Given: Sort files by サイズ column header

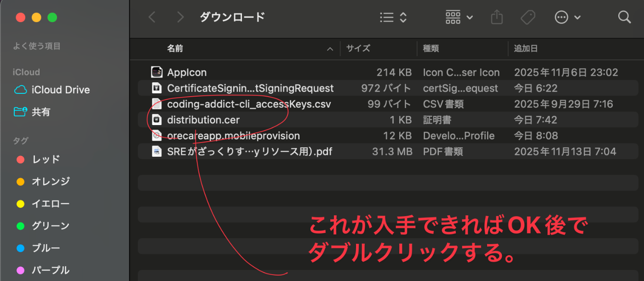Looking at the screenshot, I should coord(358,48).
